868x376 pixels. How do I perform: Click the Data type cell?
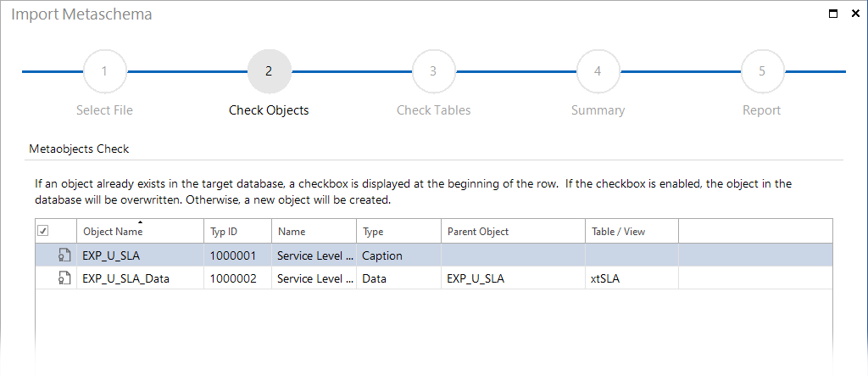tap(398, 279)
